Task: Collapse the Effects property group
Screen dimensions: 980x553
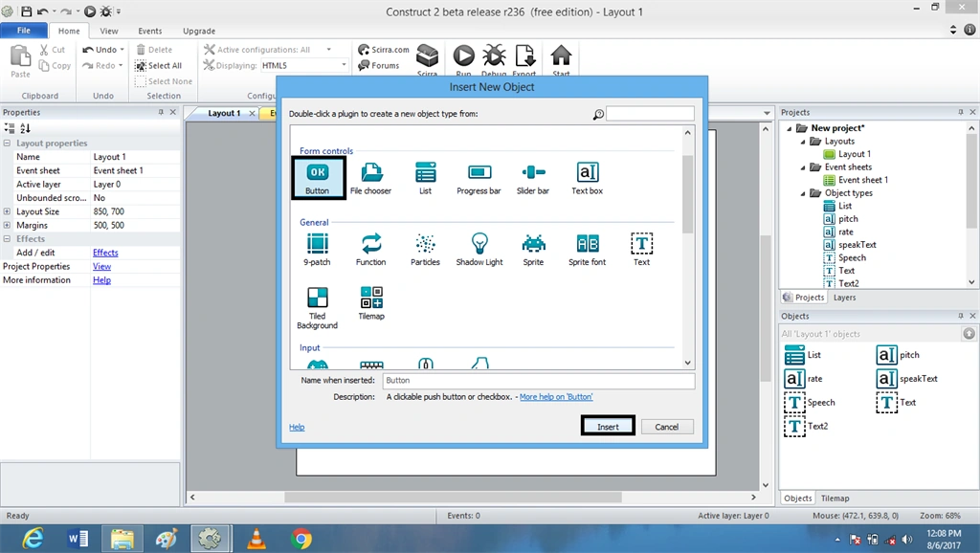Action: [7, 238]
